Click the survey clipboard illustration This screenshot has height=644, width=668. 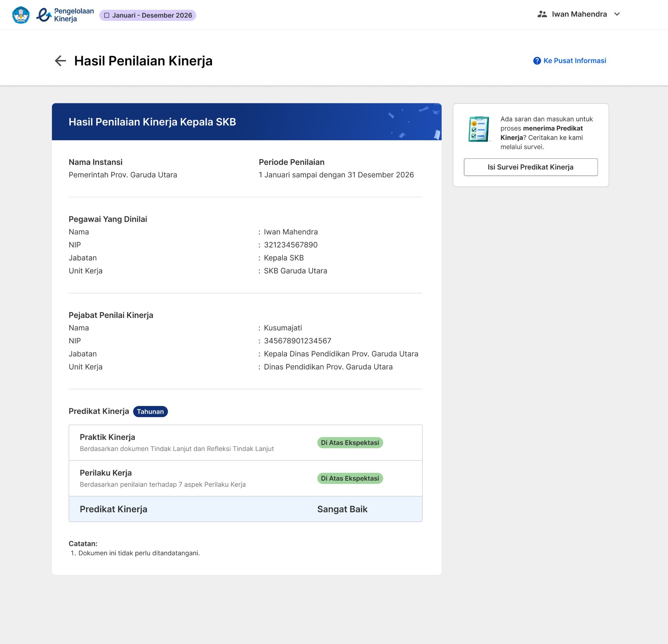point(479,129)
